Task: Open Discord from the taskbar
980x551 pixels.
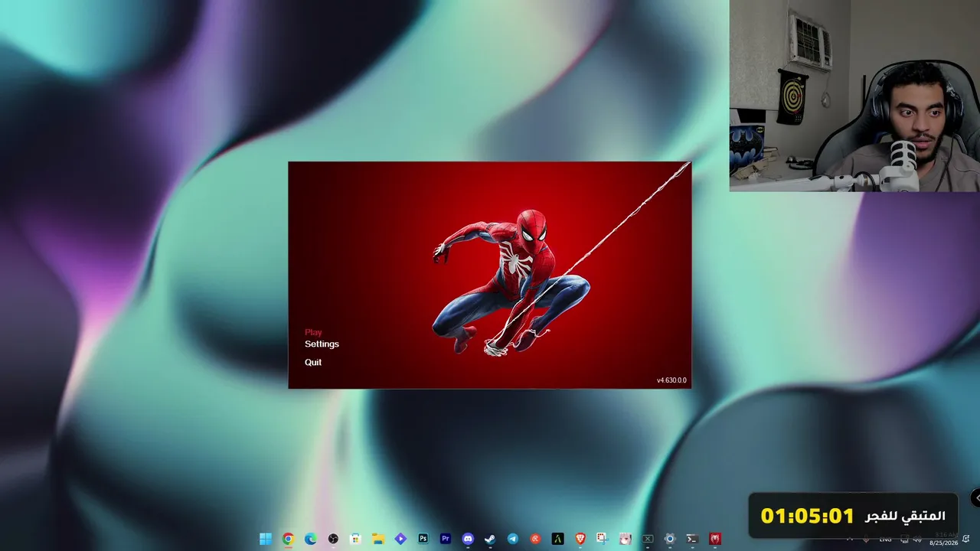Action: coord(468,539)
